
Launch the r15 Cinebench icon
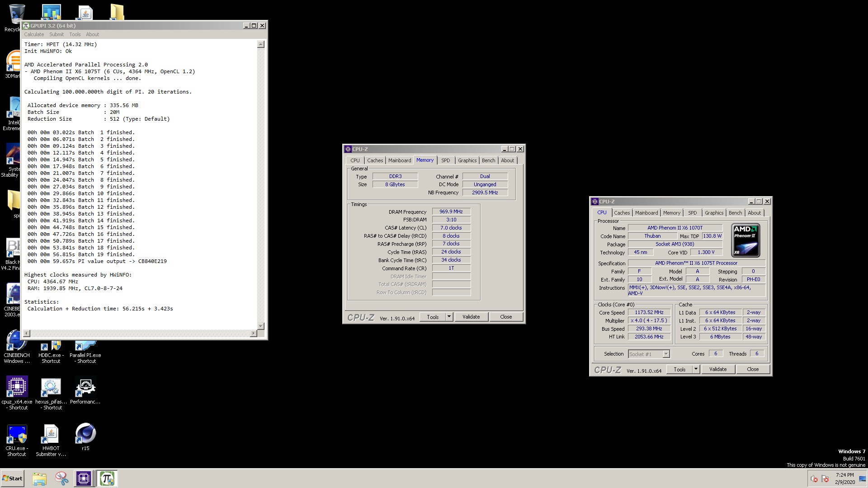click(85, 436)
